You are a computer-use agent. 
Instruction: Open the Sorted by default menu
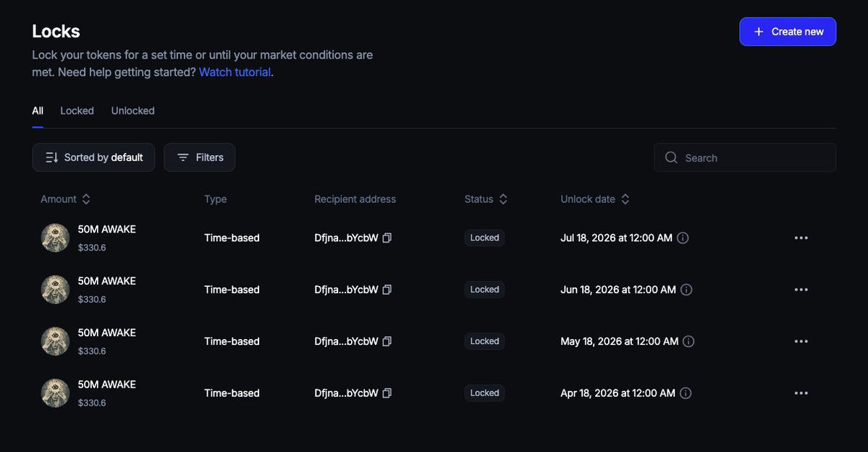tap(93, 157)
